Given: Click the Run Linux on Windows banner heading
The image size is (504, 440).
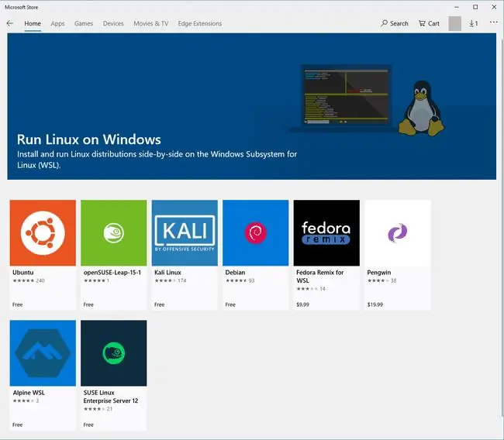Looking at the screenshot, I should [88, 139].
